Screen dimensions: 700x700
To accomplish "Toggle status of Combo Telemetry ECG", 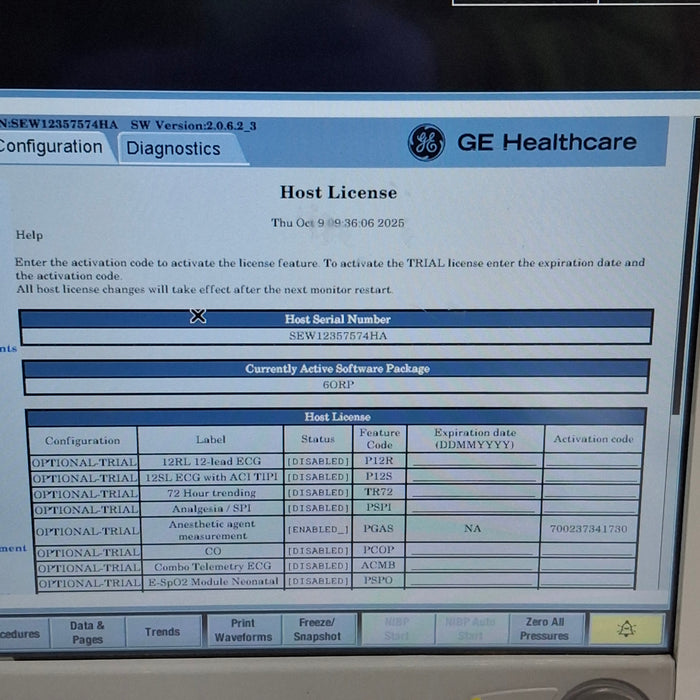I will coord(318,566).
